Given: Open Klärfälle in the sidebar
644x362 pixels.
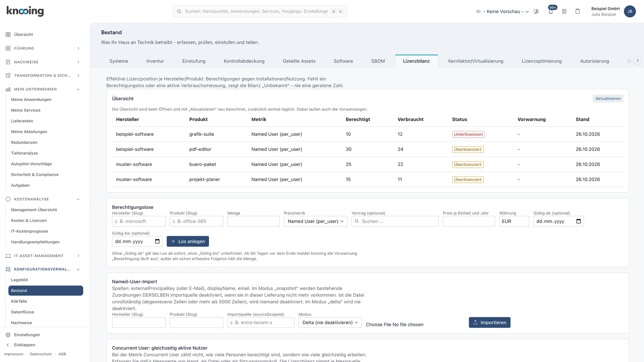Looking at the screenshot, I should click(46, 301).
